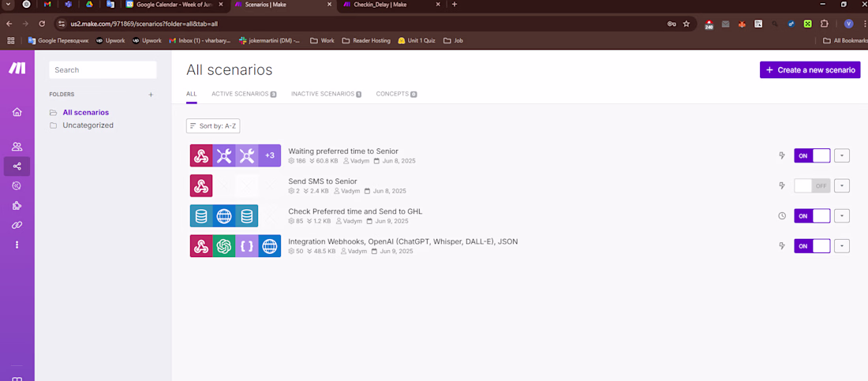Click the +3 modules badge on Waiting preferred time
This screenshot has height=381, width=868.
pyautogui.click(x=270, y=155)
